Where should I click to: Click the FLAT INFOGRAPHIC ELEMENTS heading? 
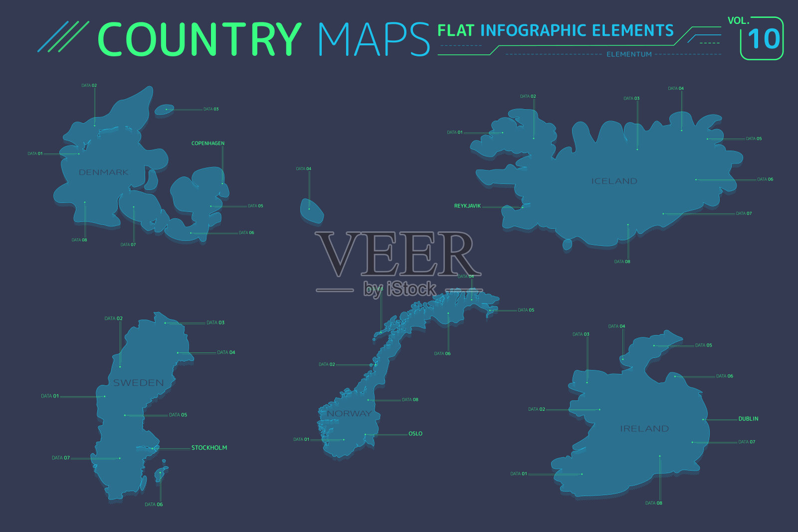[x=555, y=31]
